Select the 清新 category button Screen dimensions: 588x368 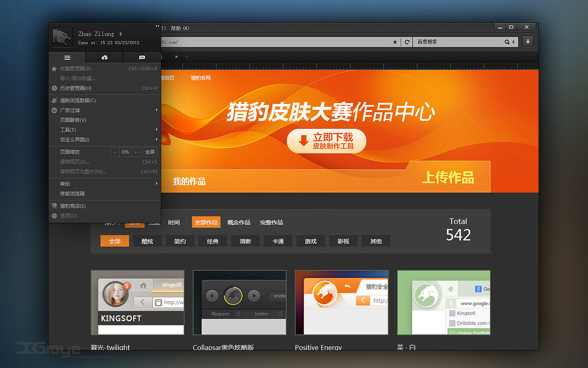[245, 241]
